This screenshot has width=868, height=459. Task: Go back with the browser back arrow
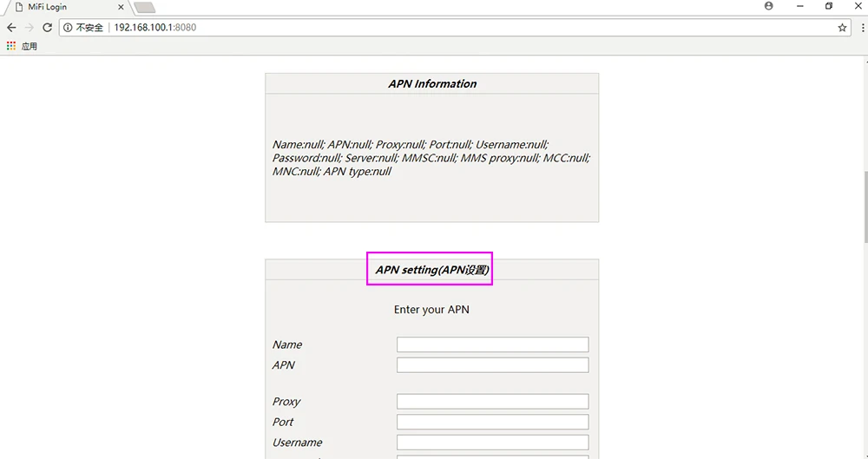tap(11, 27)
